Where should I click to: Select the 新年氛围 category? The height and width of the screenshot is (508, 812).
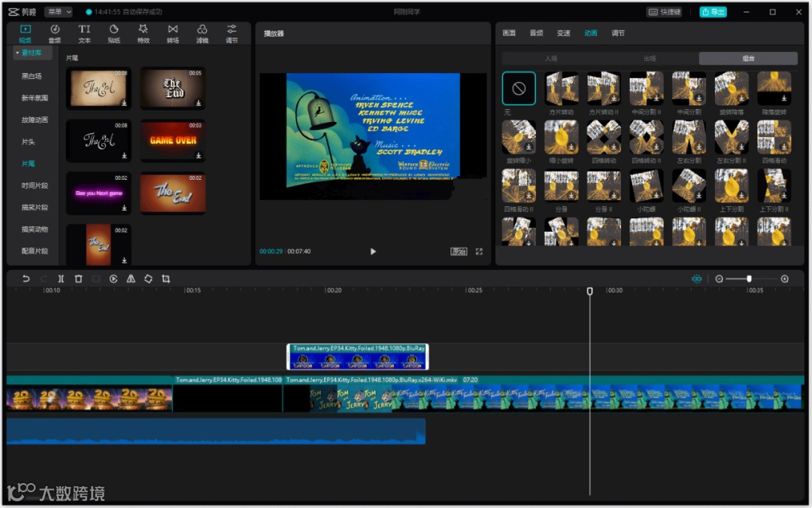(34, 98)
